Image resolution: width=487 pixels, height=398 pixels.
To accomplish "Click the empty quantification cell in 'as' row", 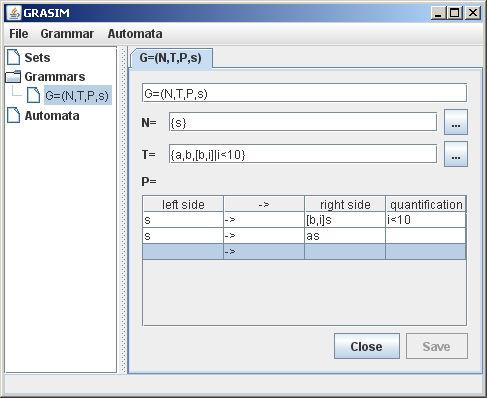I will [426, 236].
